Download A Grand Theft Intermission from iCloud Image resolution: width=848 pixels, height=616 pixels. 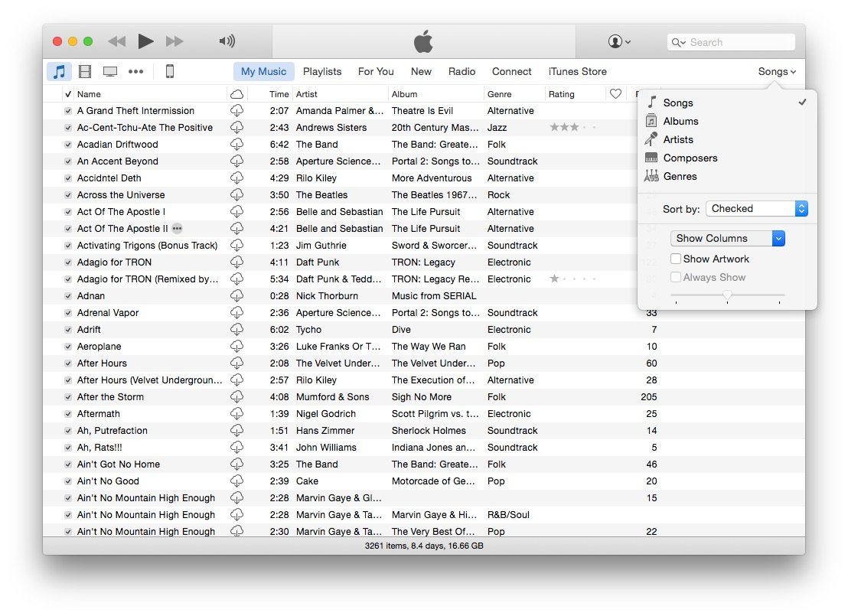[x=237, y=111]
